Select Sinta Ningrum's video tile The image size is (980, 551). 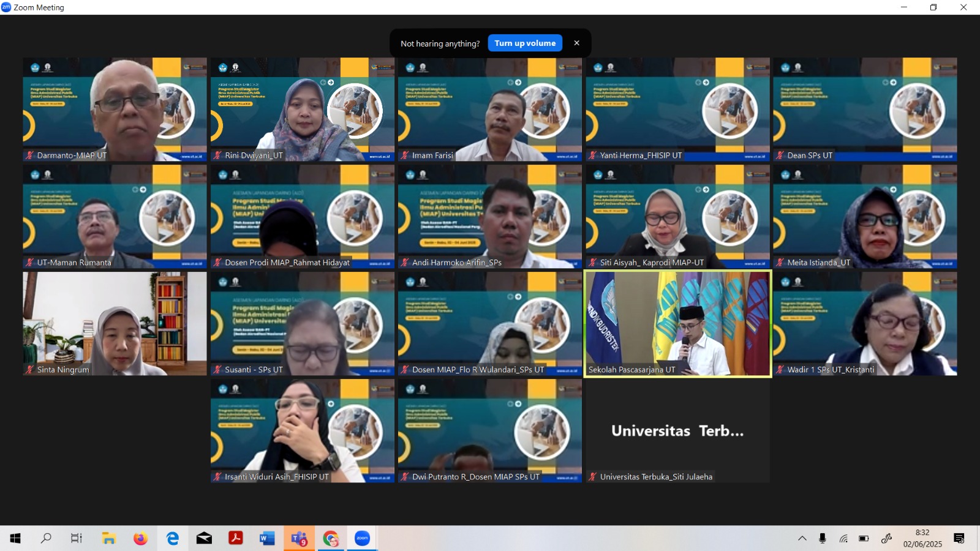115,323
